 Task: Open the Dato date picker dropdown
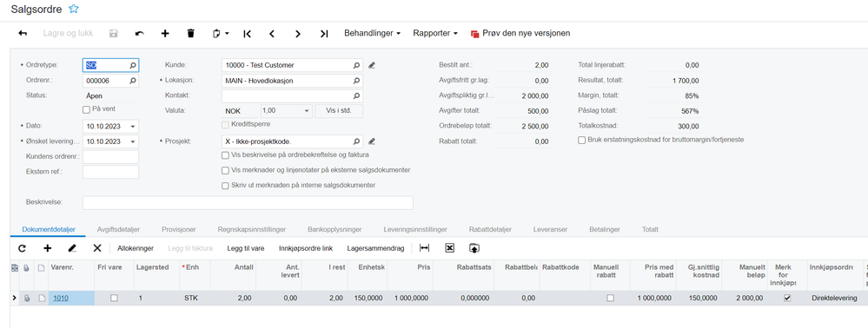pos(133,127)
